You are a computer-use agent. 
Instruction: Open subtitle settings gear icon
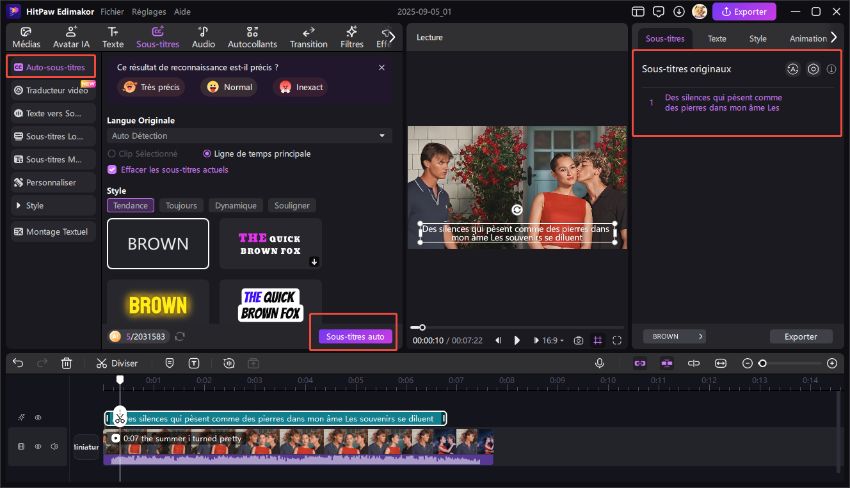pyautogui.click(x=813, y=70)
